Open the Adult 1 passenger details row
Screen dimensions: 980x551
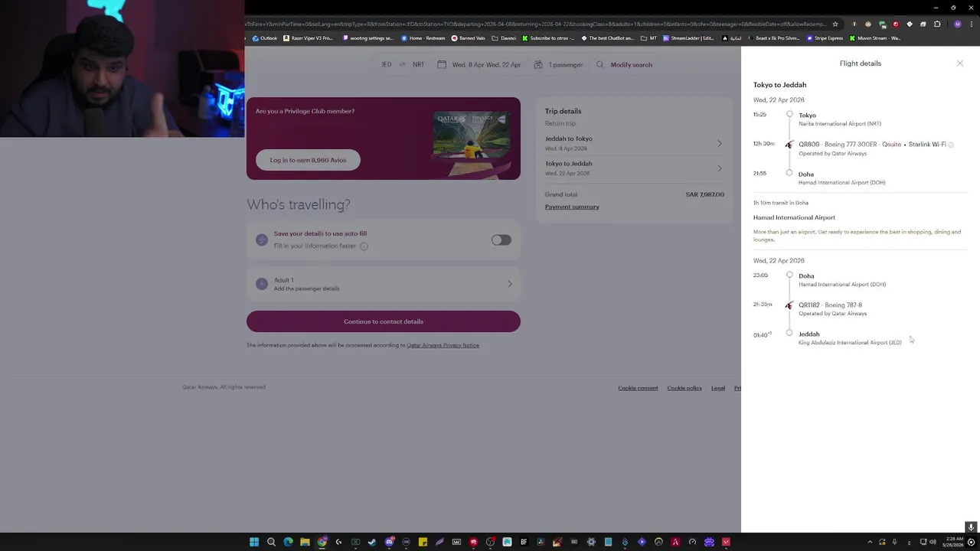pyautogui.click(x=384, y=284)
